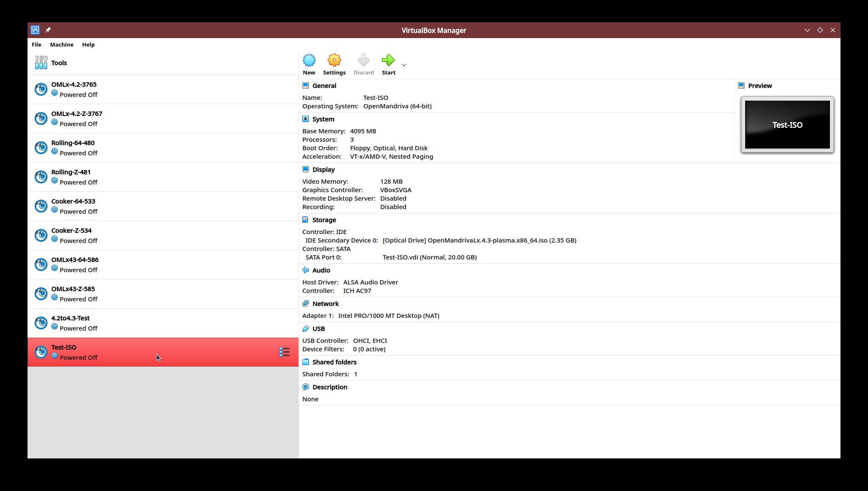Click the OpenMandrivaLx.4.3-plasma optical drive entry
868x491 pixels.
click(x=479, y=240)
